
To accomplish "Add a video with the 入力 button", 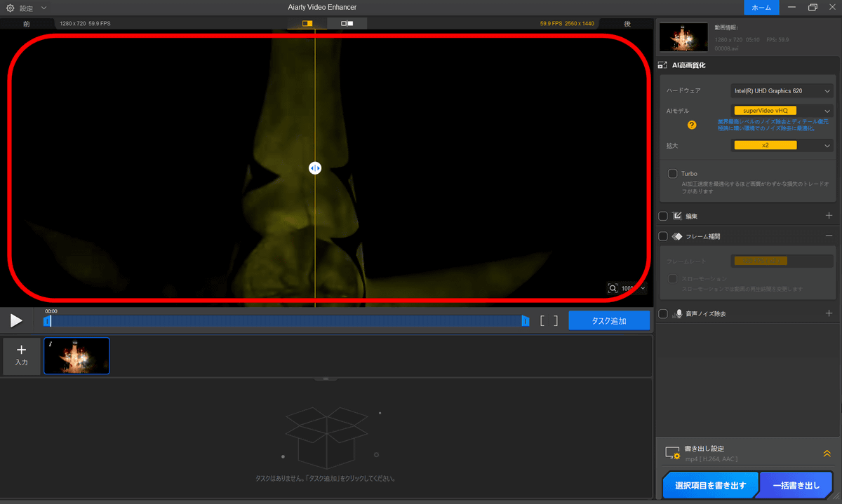I will point(22,356).
